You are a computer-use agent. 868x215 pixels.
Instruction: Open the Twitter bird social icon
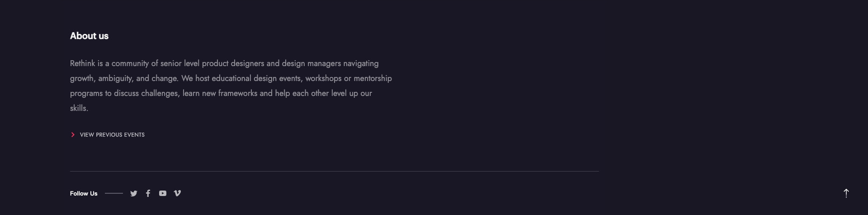pos(134,193)
